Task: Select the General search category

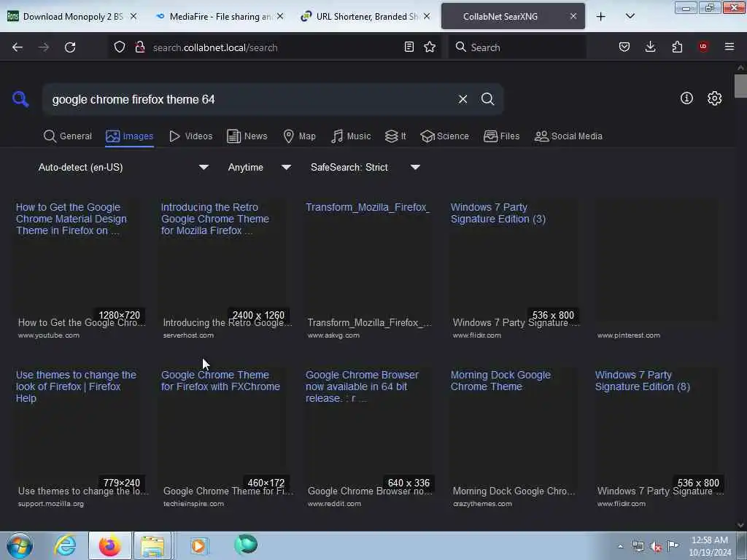Action: (68, 136)
